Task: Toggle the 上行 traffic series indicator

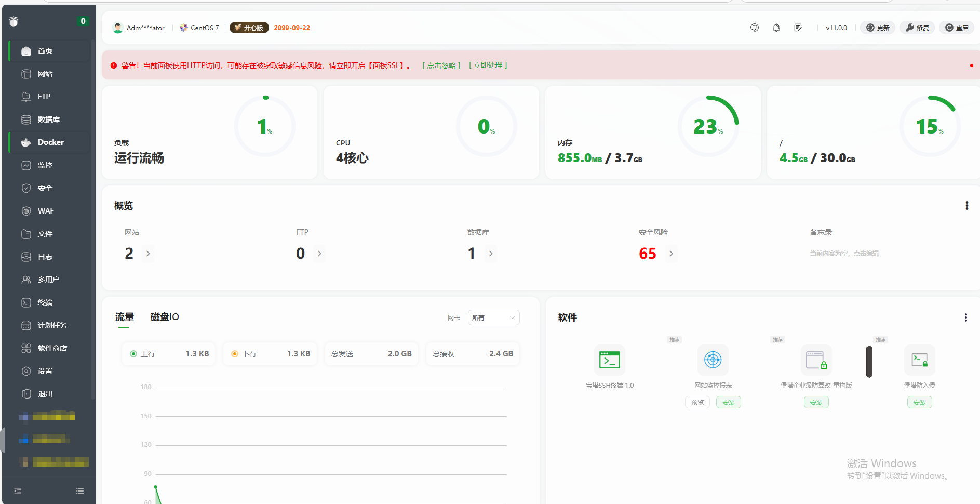Action: (133, 354)
